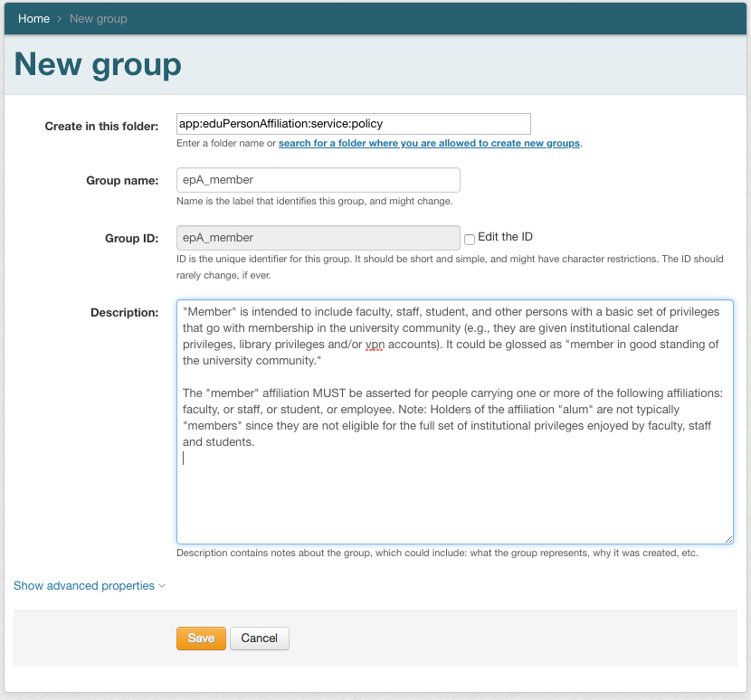The height and width of the screenshot is (700, 751).
Task: Click the breadcrumb separator chevron after Home
Action: pos(59,18)
